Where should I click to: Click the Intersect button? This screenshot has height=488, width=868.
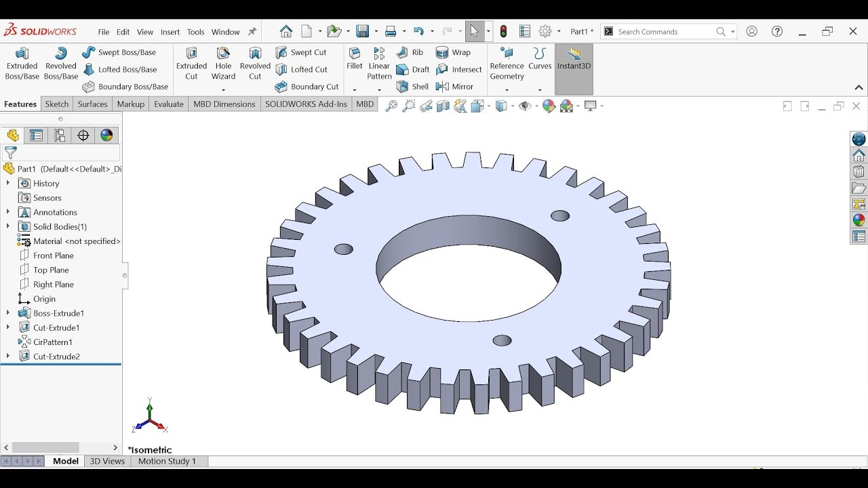pos(459,69)
